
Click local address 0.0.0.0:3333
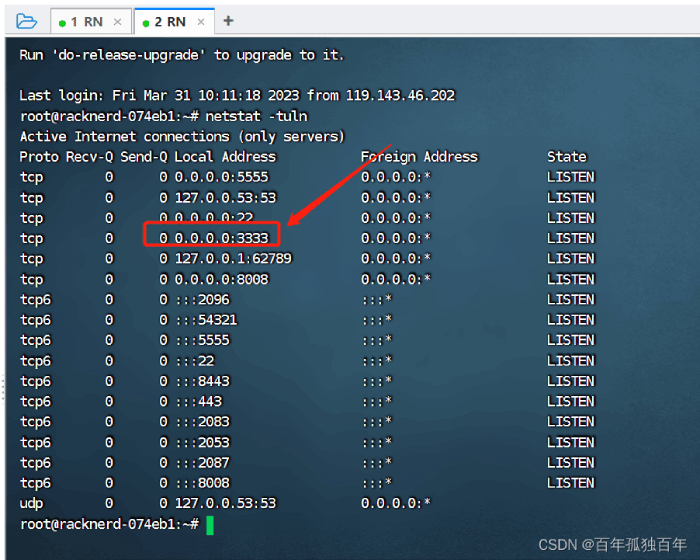tap(221, 238)
